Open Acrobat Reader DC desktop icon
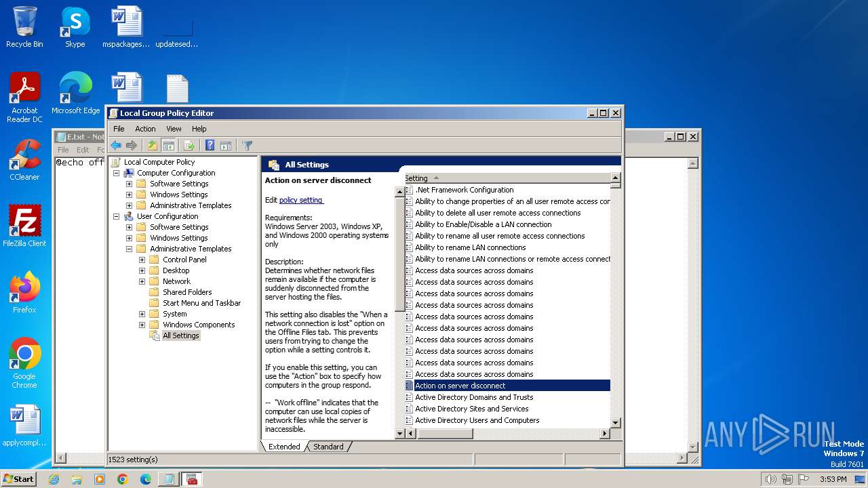Screen dimensions: 868x488 (24, 98)
